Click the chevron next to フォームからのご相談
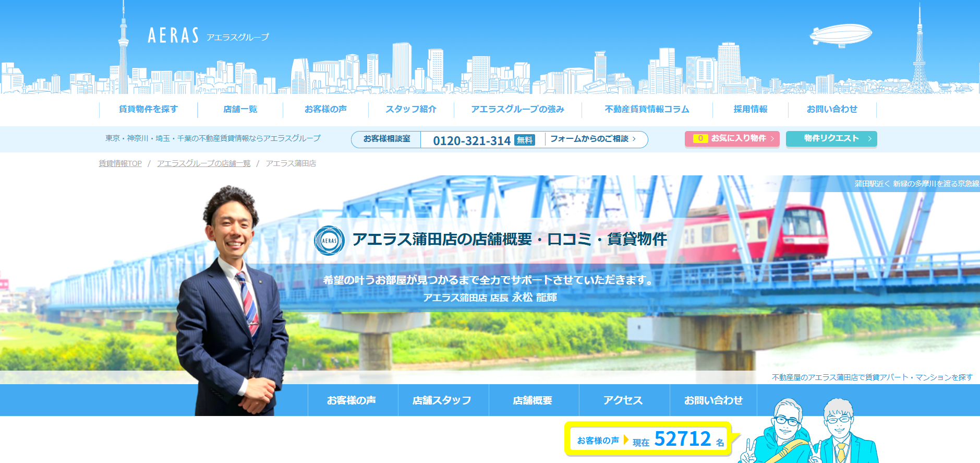This screenshot has width=980, height=463. [x=634, y=139]
